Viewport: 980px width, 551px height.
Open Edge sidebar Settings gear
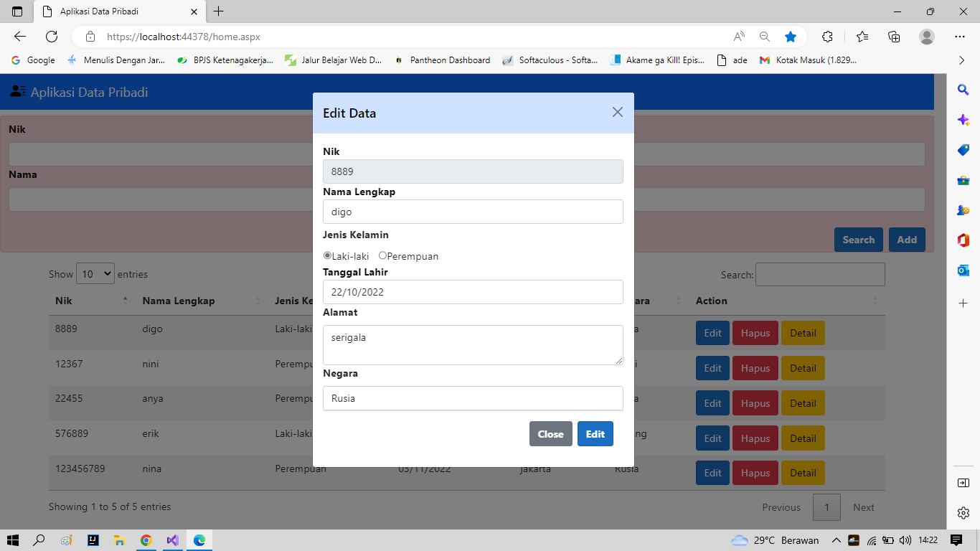pyautogui.click(x=963, y=513)
